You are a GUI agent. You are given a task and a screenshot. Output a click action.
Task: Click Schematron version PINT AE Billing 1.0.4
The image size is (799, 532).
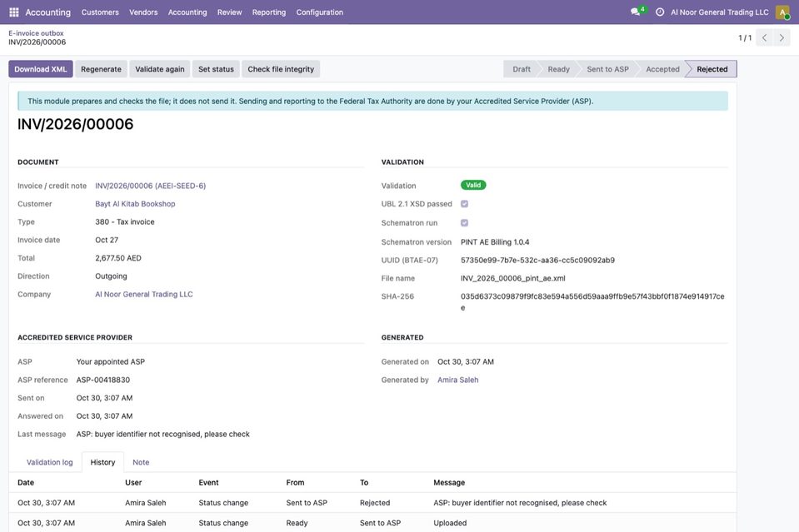[495, 241]
